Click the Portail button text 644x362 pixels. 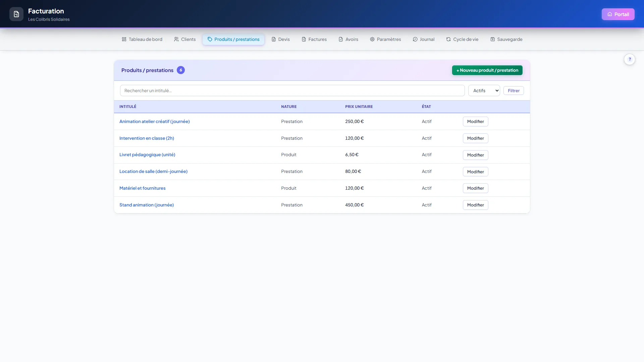pos(622,14)
